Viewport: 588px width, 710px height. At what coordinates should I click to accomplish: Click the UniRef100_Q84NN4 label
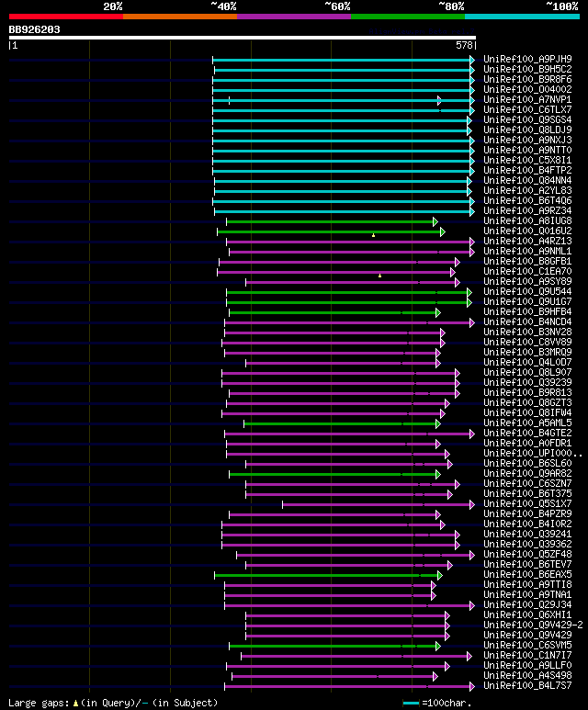[527, 180]
